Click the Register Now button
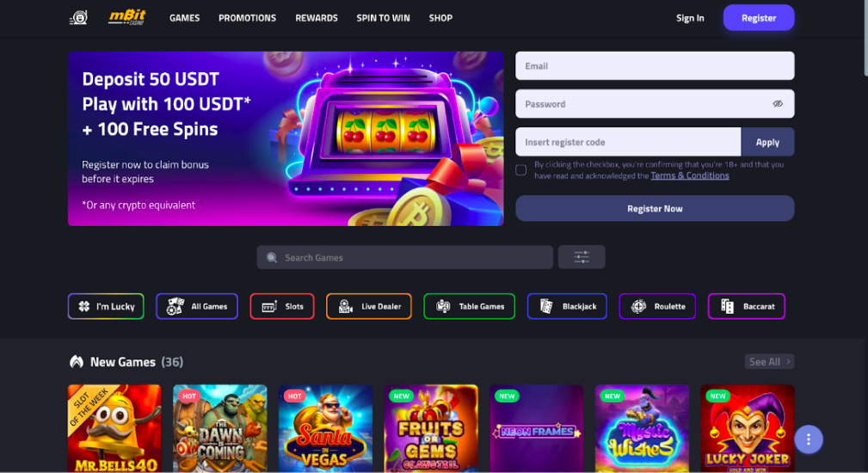This screenshot has height=473, width=868. point(655,209)
